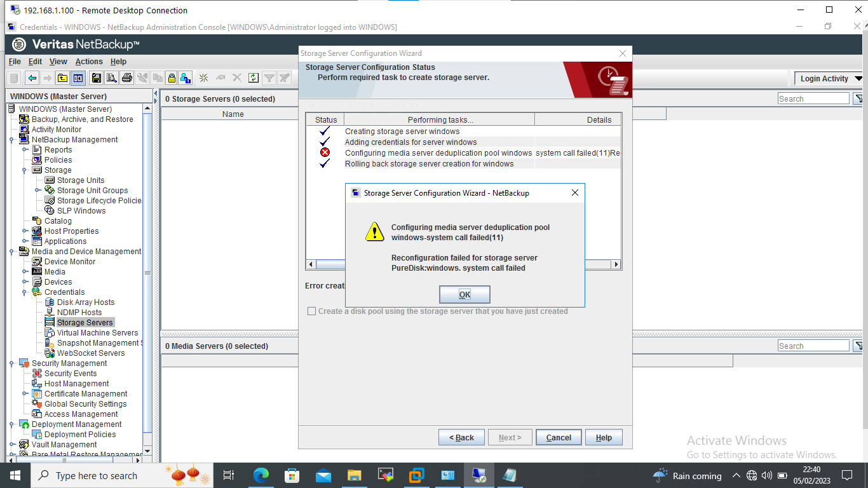Open Edge from the Windows taskbar
Image resolution: width=868 pixels, height=488 pixels.
point(261,475)
